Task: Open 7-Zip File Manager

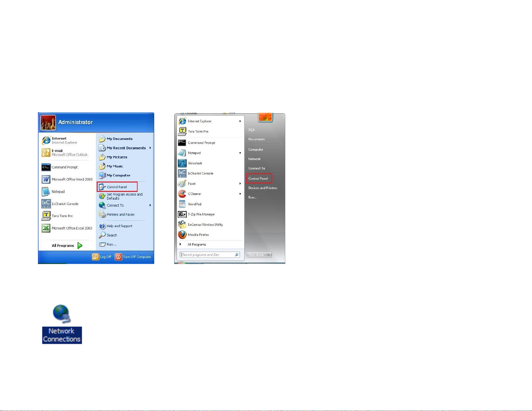Action: point(197,214)
